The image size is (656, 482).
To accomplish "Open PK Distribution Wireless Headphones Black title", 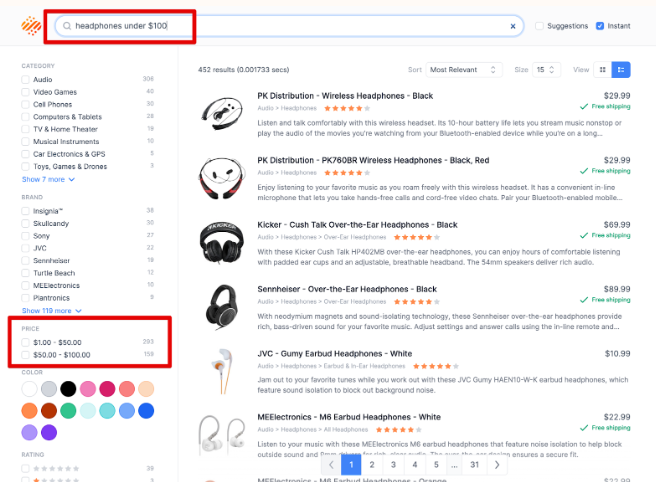I will pyautogui.click(x=345, y=96).
